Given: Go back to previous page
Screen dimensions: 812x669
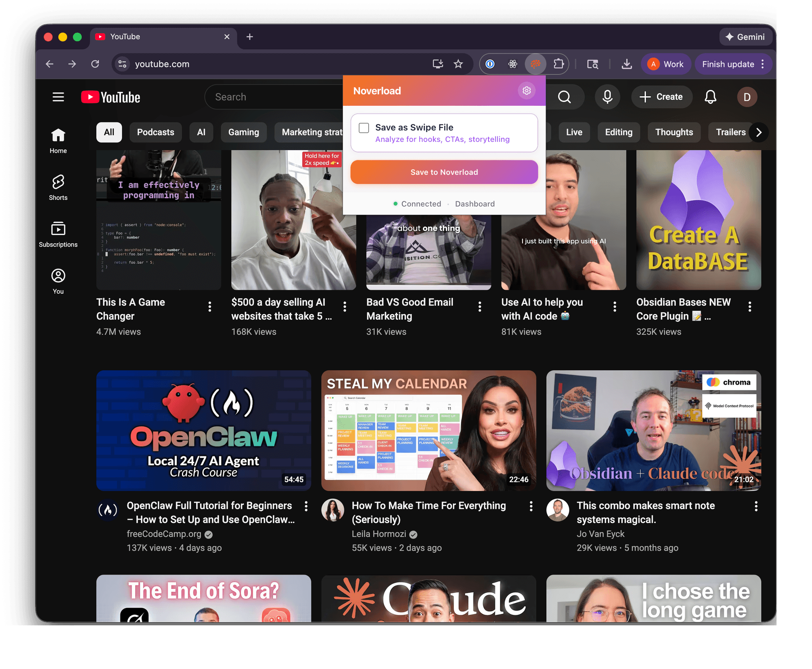Looking at the screenshot, I should pos(50,64).
